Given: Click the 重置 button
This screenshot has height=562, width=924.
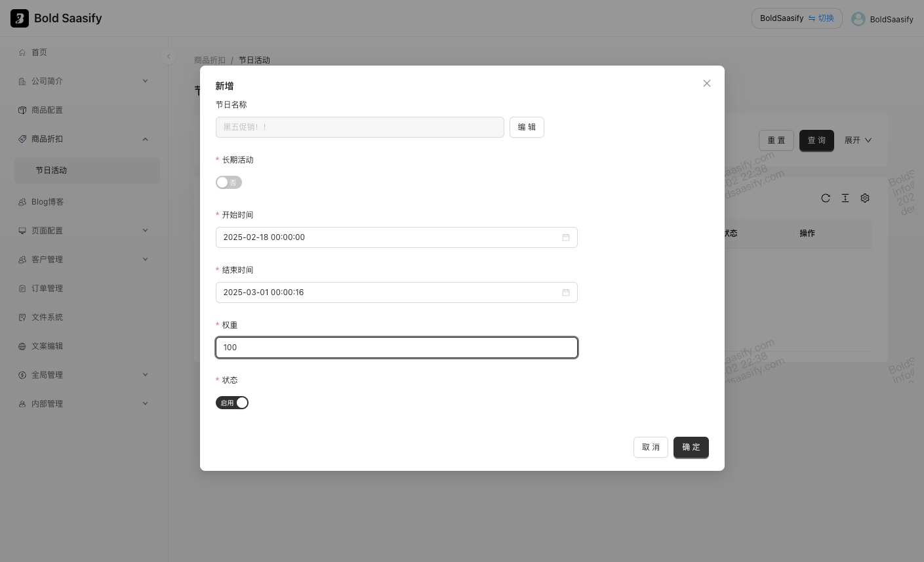Looking at the screenshot, I should pos(776,140).
